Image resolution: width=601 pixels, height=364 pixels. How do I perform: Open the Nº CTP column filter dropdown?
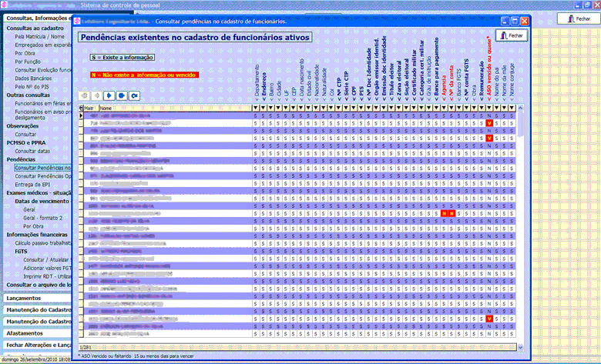point(338,109)
